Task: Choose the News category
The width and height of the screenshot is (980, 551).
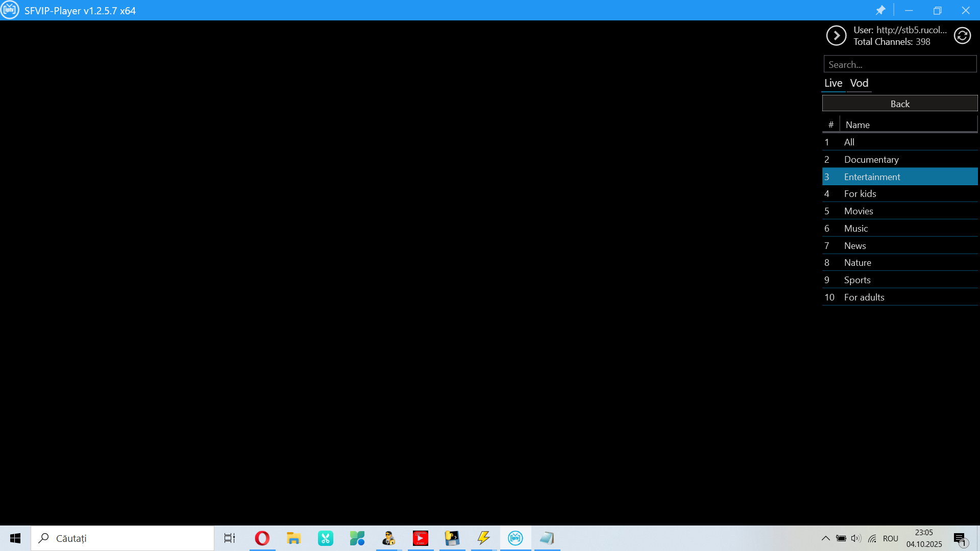Action: pos(855,246)
